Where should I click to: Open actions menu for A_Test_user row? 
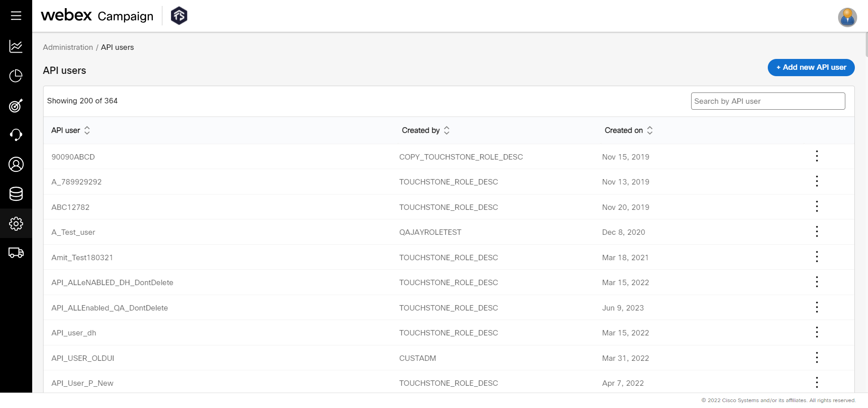(x=817, y=232)
